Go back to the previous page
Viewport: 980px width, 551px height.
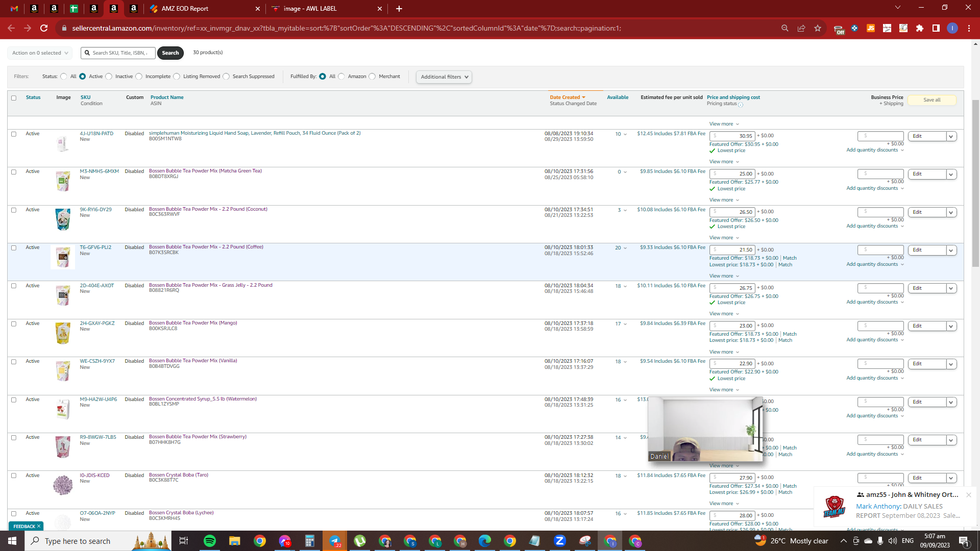point(11,28)
